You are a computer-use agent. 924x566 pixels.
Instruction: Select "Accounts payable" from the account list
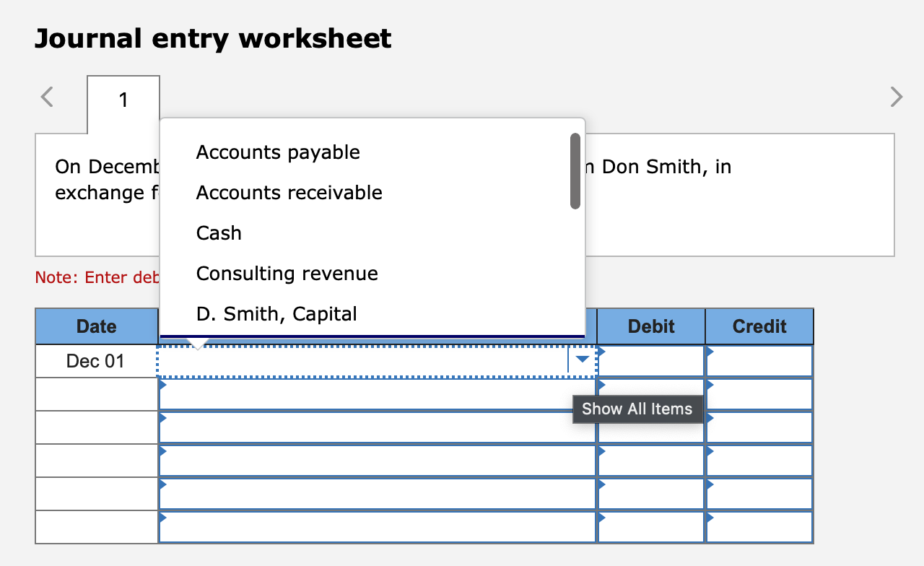coord(278,152)
